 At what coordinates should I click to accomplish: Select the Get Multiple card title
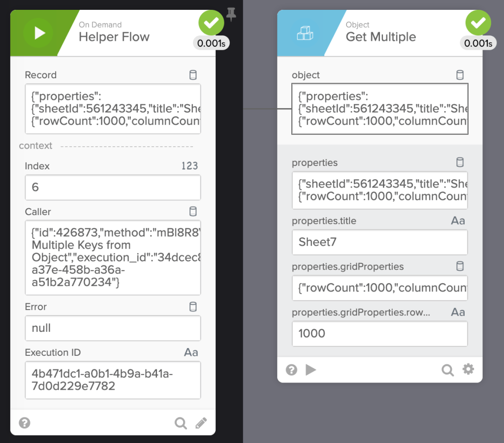380,37
